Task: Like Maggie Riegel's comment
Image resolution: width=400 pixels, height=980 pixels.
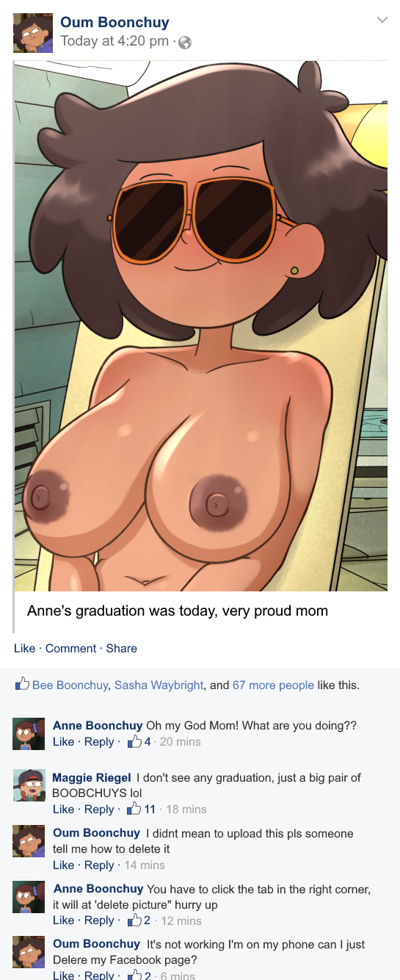Action: 63,809
